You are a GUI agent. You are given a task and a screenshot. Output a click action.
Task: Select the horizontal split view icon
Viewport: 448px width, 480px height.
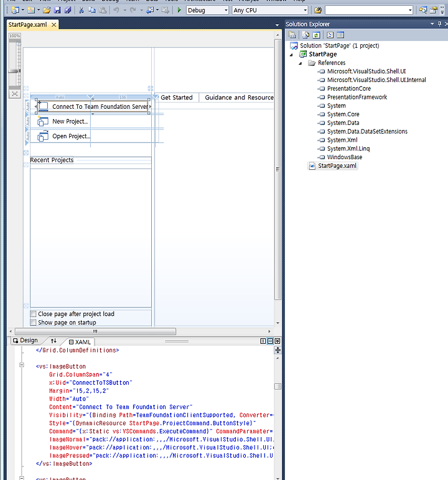coord(270,341)
